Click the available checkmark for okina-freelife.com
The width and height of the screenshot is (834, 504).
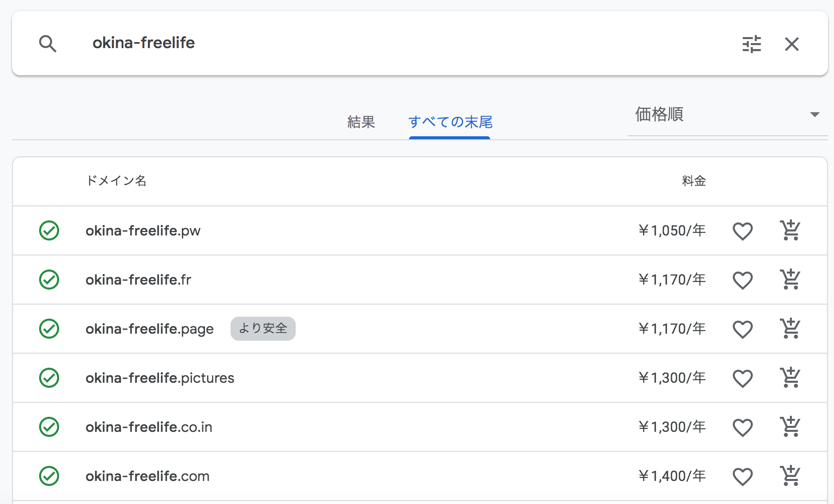click(49, 476)
